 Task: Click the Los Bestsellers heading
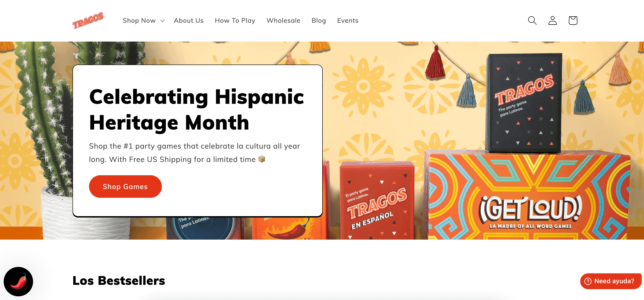click(x=119, y=280)
